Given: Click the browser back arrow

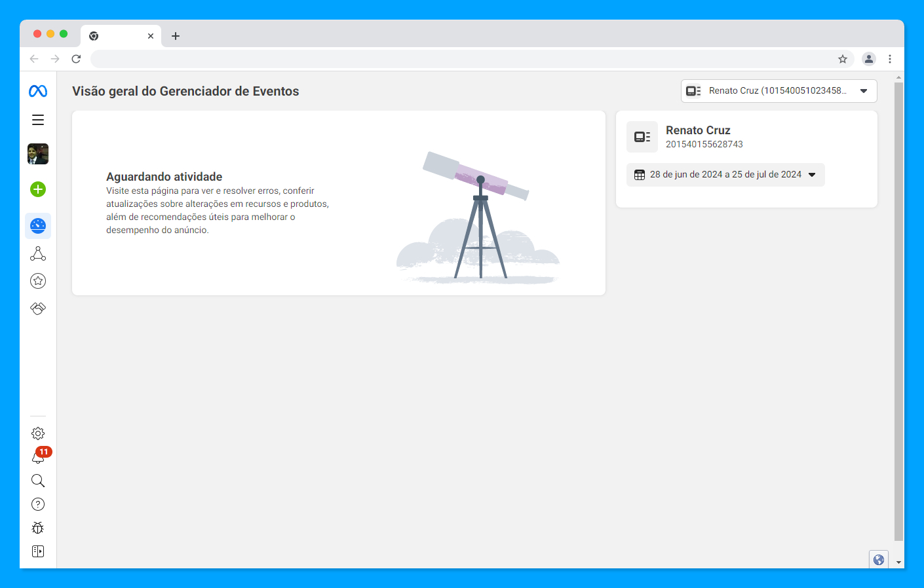Looking at the screenshot, I should tap(34, 59).
